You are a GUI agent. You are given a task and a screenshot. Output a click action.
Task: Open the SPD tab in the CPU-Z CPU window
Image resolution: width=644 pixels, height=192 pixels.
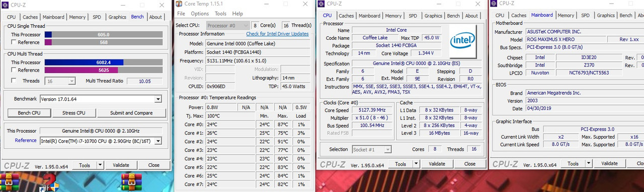[413, 16]
